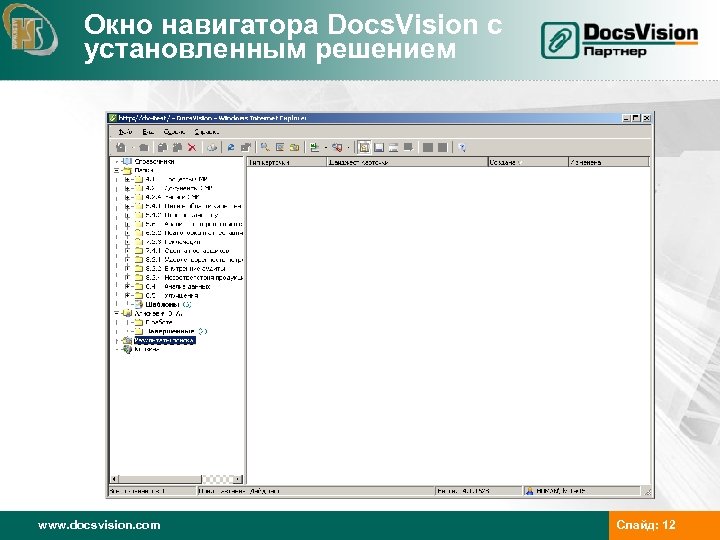Select the 8.3 Несоответствующая продукция folder
This screenshot has height=540, width=720.
click(x=194, y=278)
